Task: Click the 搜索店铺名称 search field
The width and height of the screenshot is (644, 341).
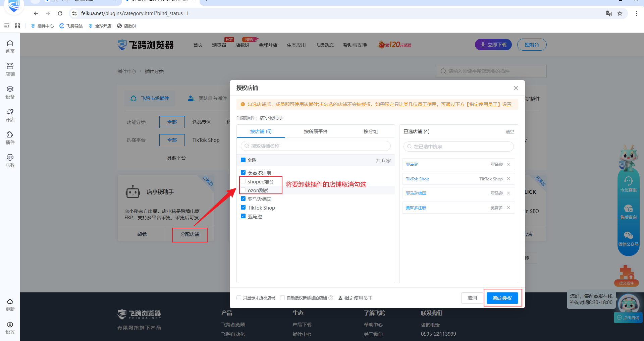Action: tap(316, 146)
